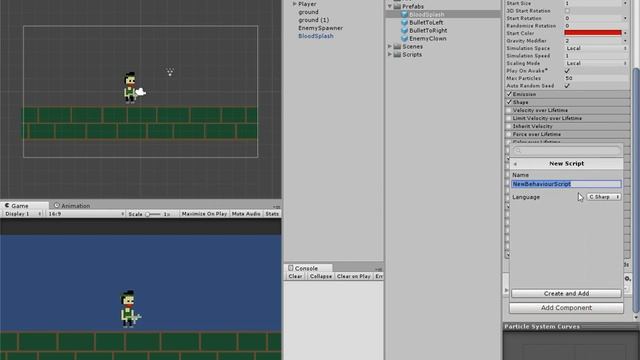Expand the Scripts folder arrow
The width and height of the screenshot is (640, 360).
click(x=390, y=54)
